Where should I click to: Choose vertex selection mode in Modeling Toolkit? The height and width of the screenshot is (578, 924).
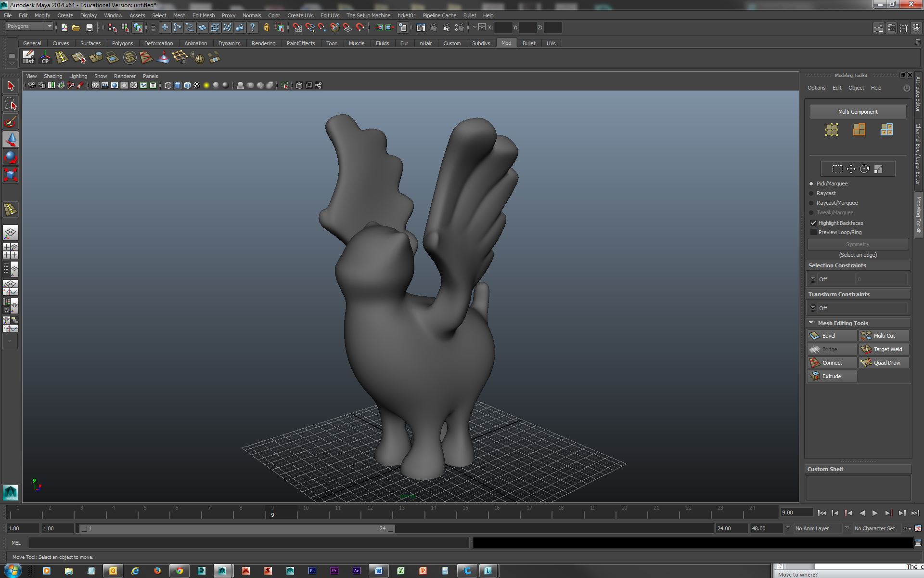point(832,130)
